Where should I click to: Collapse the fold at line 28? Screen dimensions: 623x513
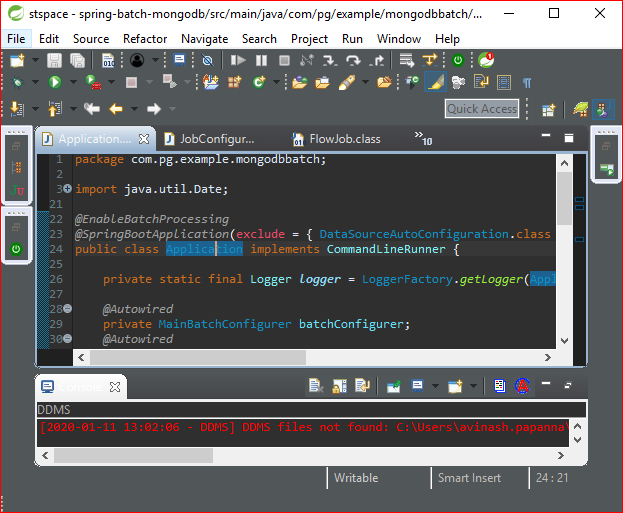pyautogui.click(x=68, y=308)
